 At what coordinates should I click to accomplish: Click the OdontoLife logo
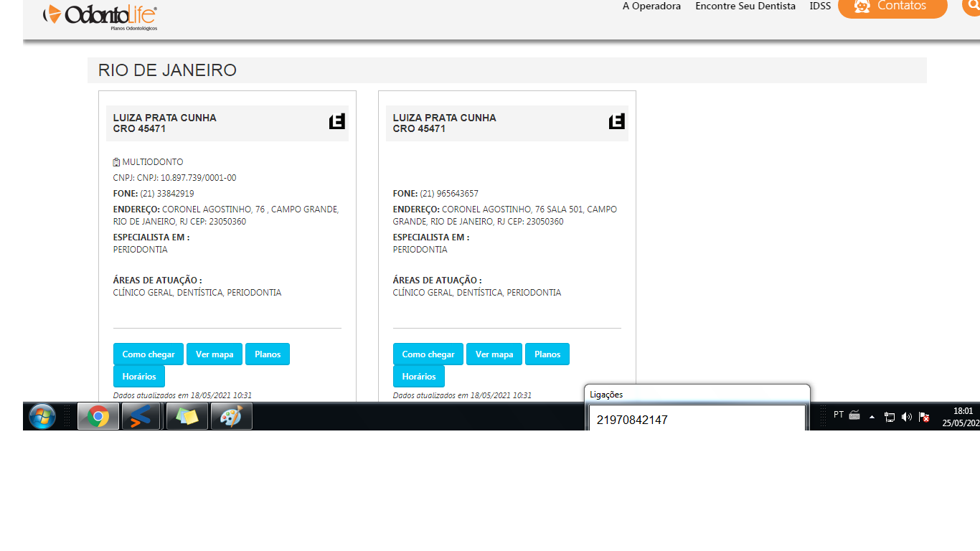(100, 17)
